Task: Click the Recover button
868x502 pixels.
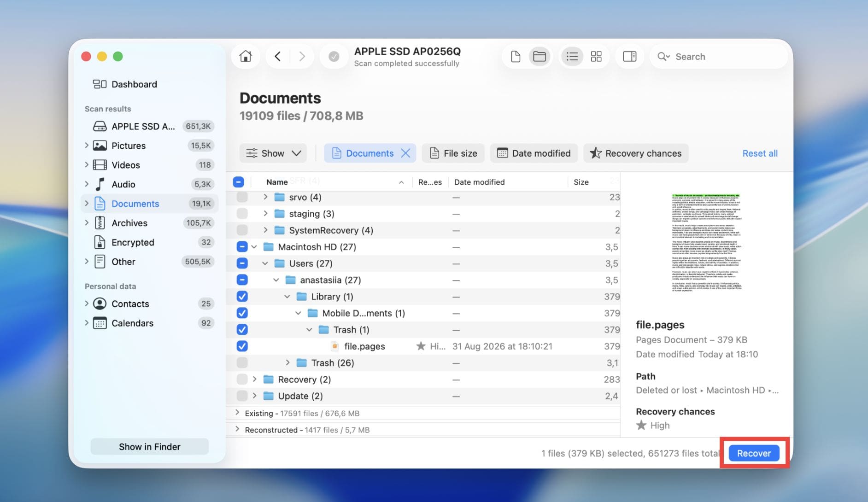Action: tap(754, 453)
